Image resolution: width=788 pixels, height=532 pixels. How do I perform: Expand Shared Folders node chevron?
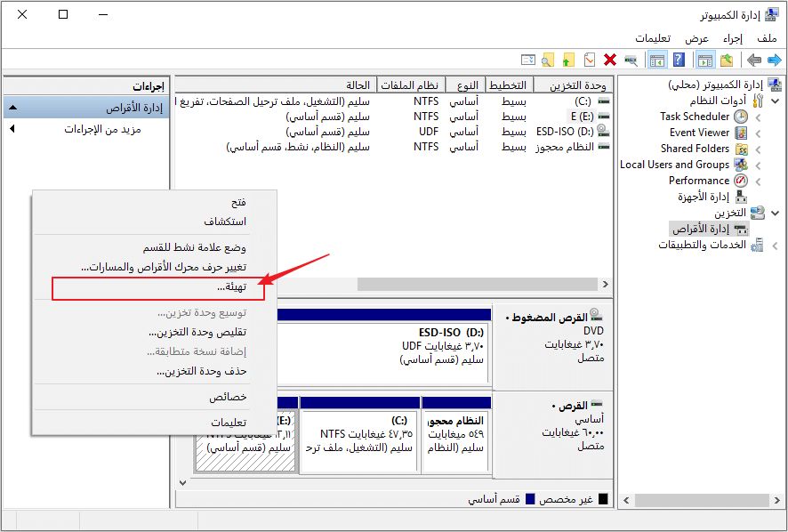[x=758, y=149]
